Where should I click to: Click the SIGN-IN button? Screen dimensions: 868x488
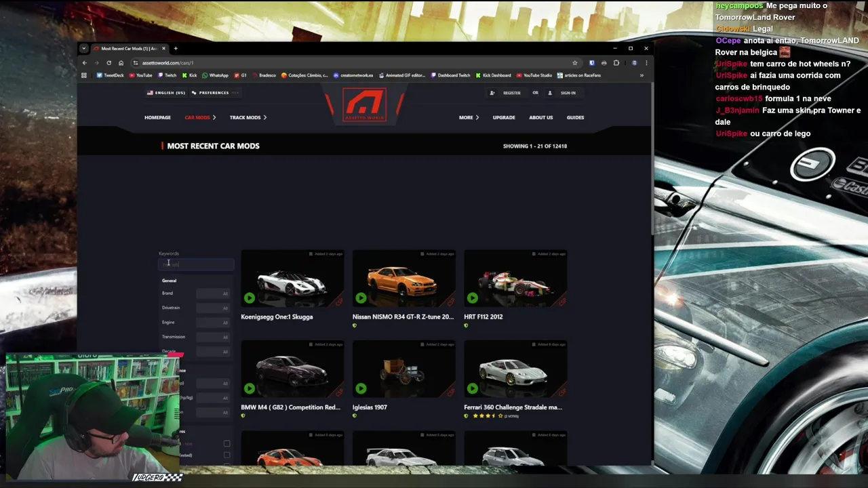click(563, 93)
